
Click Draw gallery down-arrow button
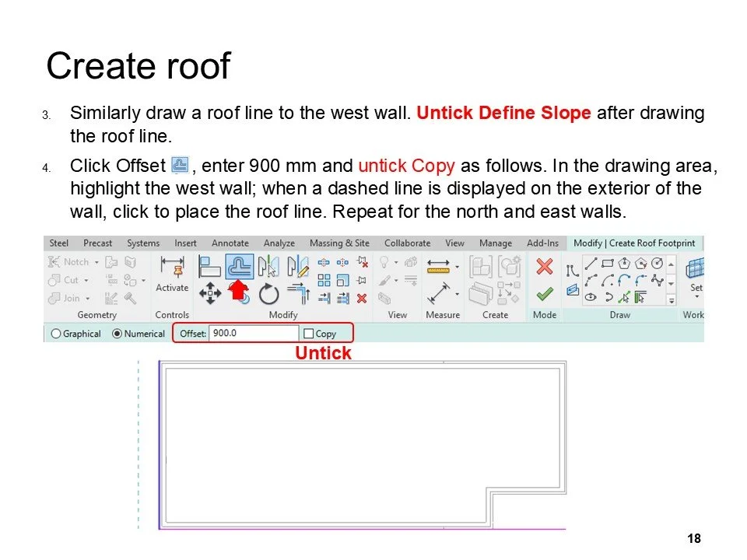point(672,283)
